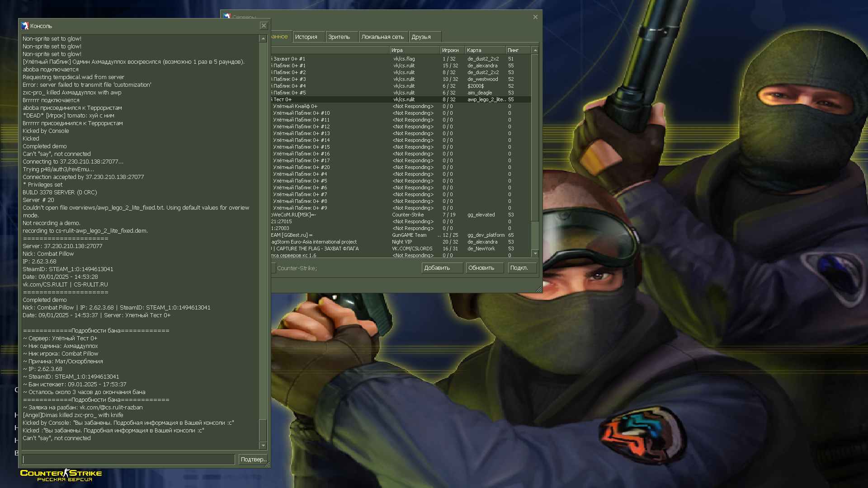
Task: Select the Улётный Паблик 0+ #13 row
Action: point(401,133)
